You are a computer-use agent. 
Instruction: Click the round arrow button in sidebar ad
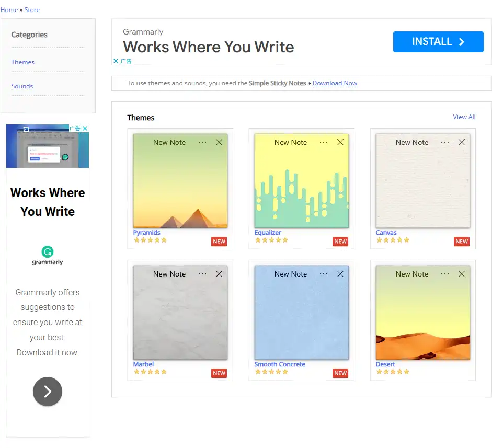pos(48,392)
